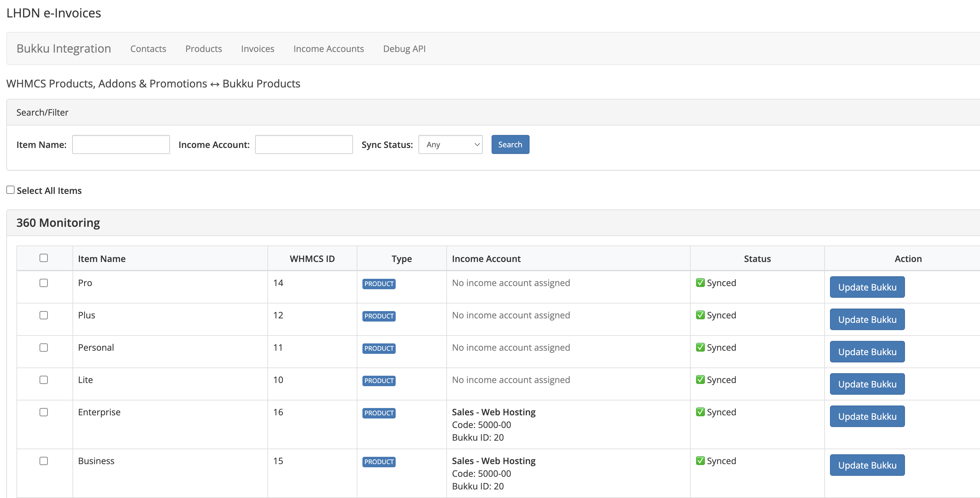Open the Contacts tab
Viewport: 980px width, 498px height.
point(148,49)
